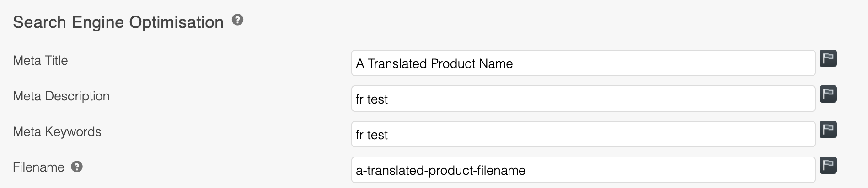The image size is (868, 188).
Task: Click the language flag icon for Filename
Action: pos(828,165)
